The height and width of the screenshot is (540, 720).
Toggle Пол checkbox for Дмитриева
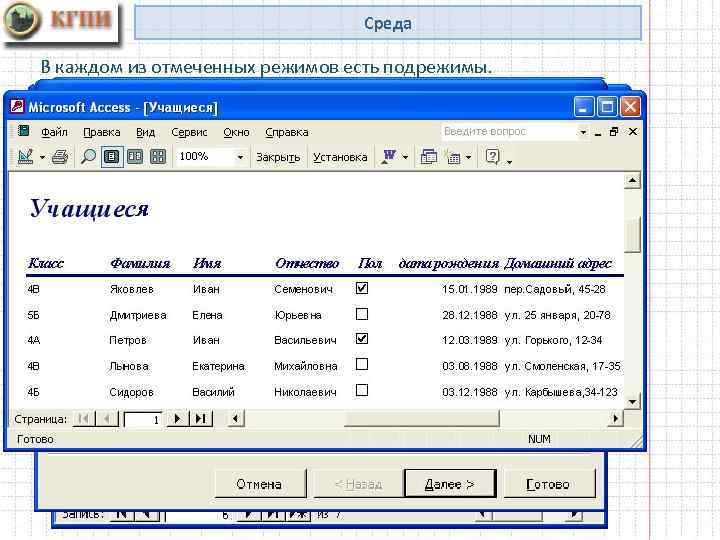[362, 314]
